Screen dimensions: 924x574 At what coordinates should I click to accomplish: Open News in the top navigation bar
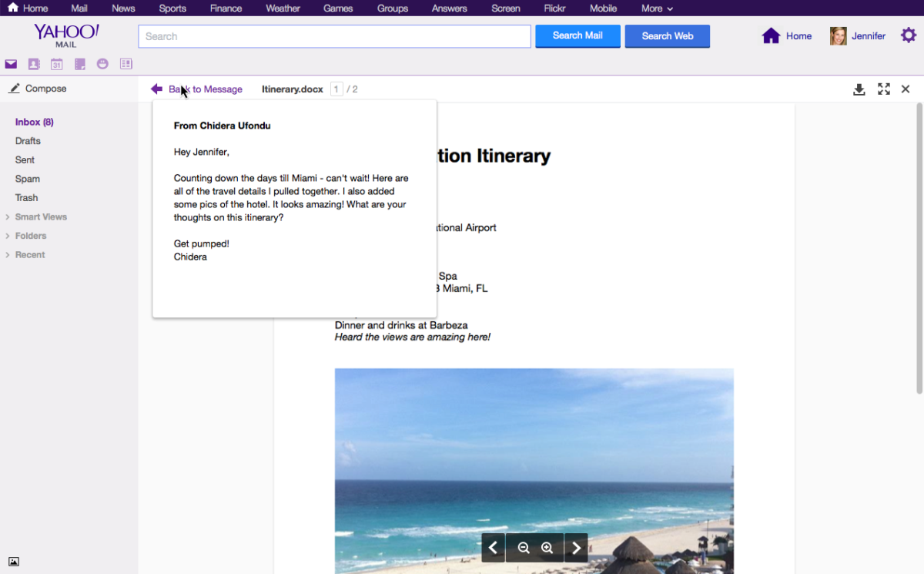pos(123,8)
